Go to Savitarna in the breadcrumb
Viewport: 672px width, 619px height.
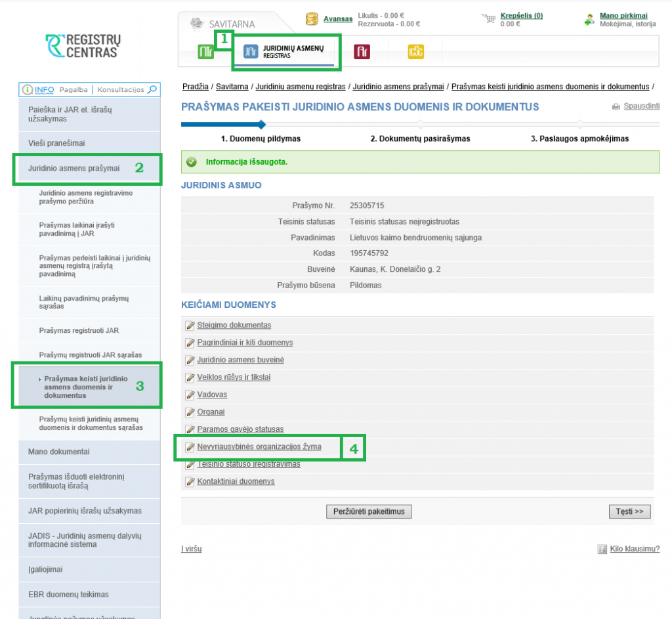coord(232,87)
